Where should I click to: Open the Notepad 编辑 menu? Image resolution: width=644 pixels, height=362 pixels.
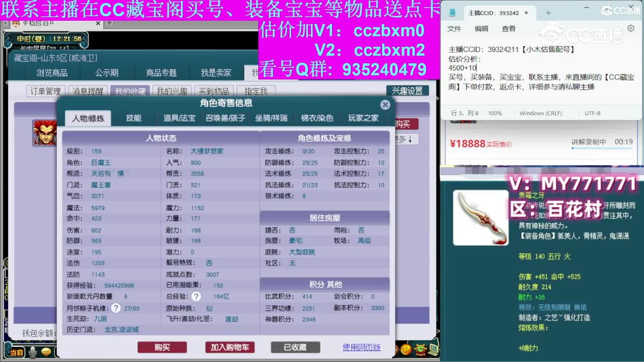[481, 29]
